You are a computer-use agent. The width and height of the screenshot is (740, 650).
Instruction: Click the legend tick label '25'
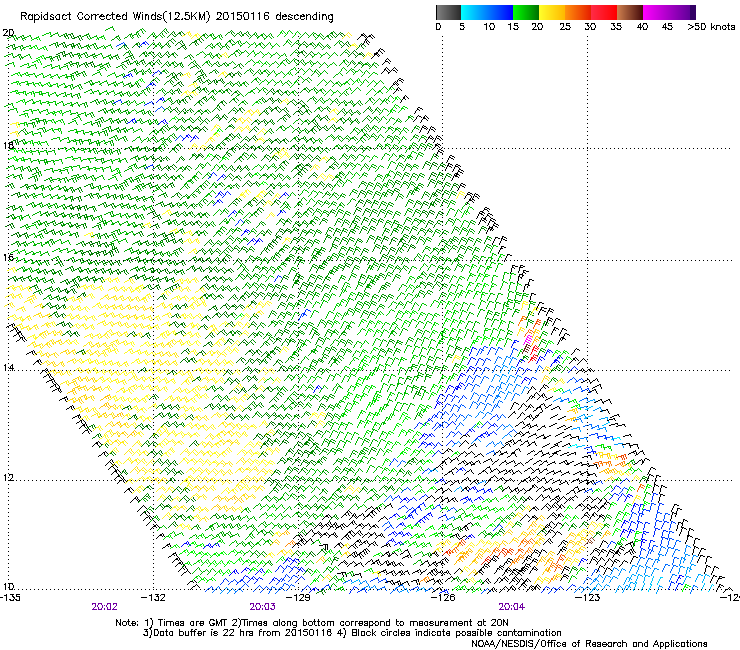[x=565, y=27]
